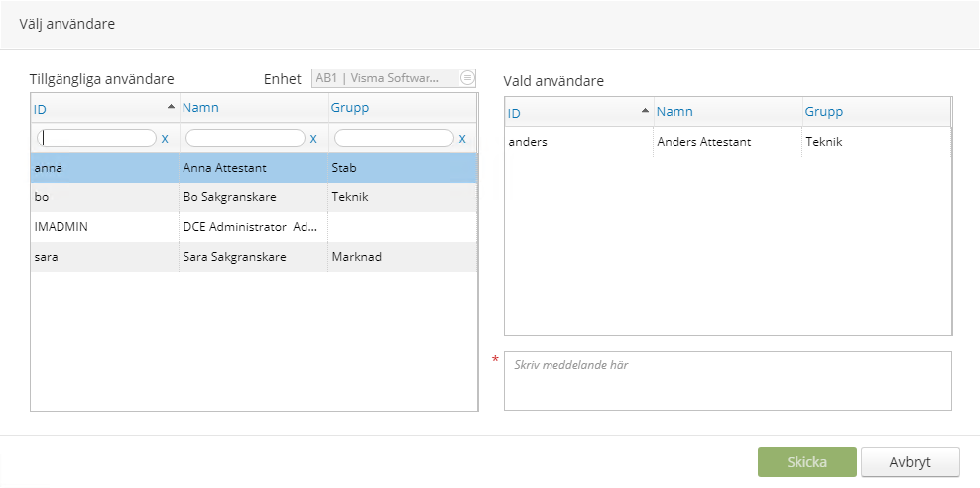Toggle ID sort arrow in Vald användare table
The image size is (980, 488).
(645, 111)
